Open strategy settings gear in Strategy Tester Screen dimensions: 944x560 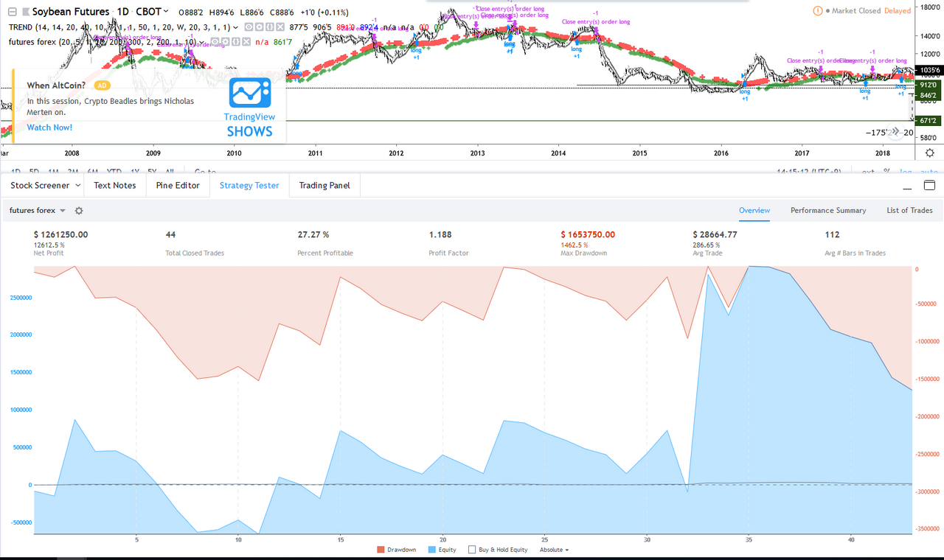(x=79, y=211)
